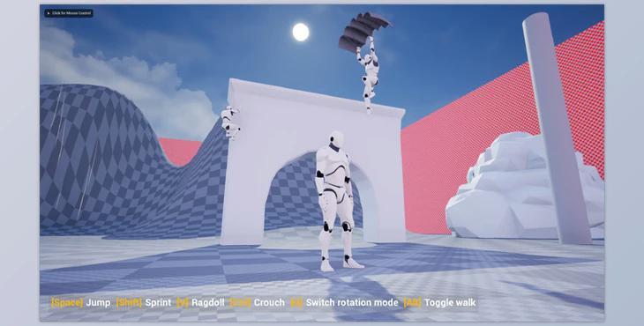Click the "Ragdoll" hint label
Screen dimensions: 644x326
coord(208,302)
